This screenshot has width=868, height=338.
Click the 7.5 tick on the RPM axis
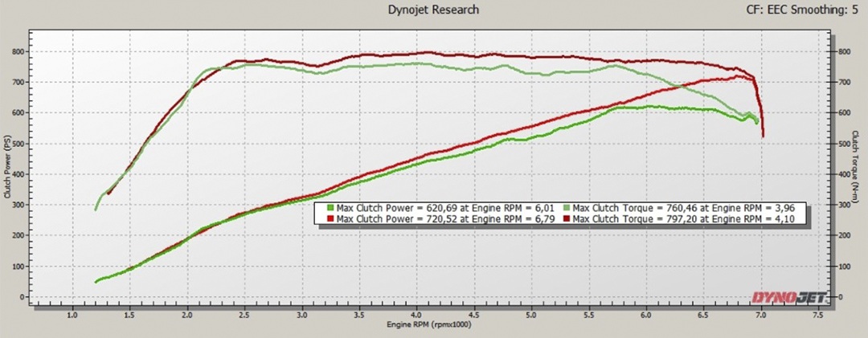click(818, 315)
